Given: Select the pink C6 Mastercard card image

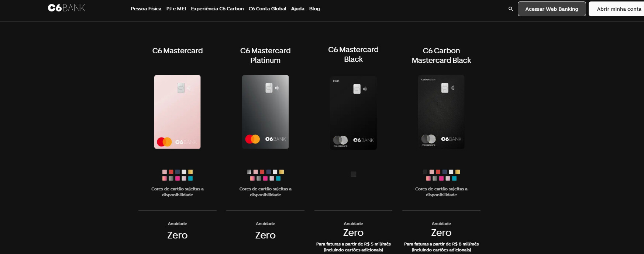Looking at the screenshot, I should point(178,112).
